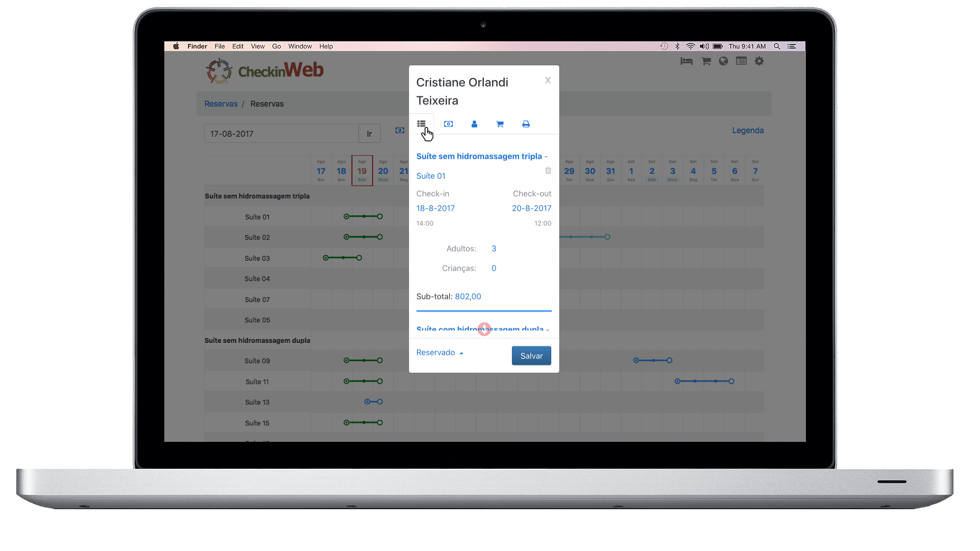Open the Apple menu
The height and width of the screenshot is (551, 980).
[x=176, y=46]
